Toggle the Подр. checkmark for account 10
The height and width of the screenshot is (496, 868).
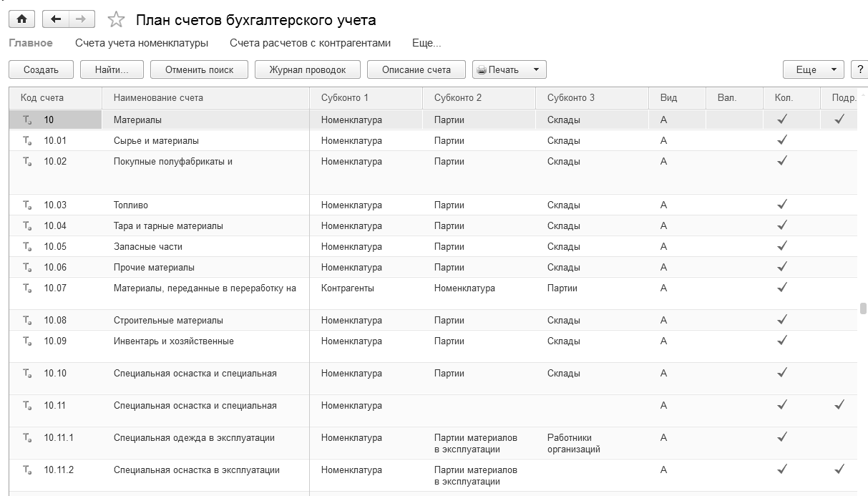839,120
